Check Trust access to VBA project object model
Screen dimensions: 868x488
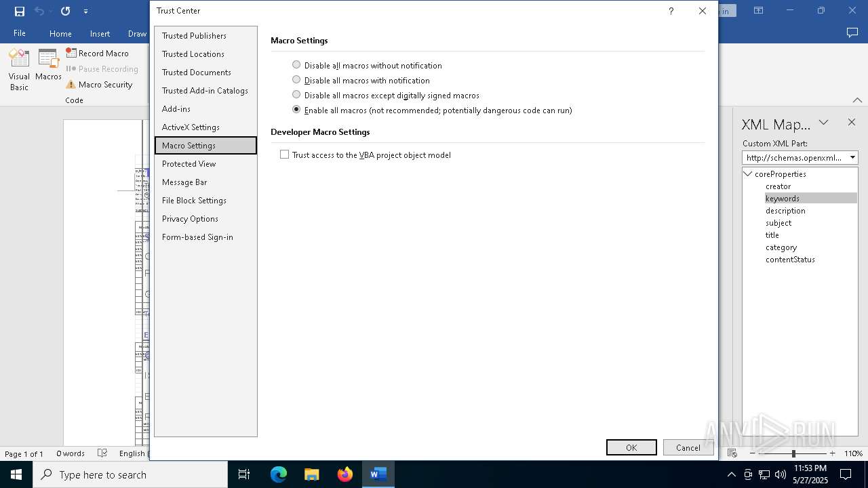pos(285,155)
